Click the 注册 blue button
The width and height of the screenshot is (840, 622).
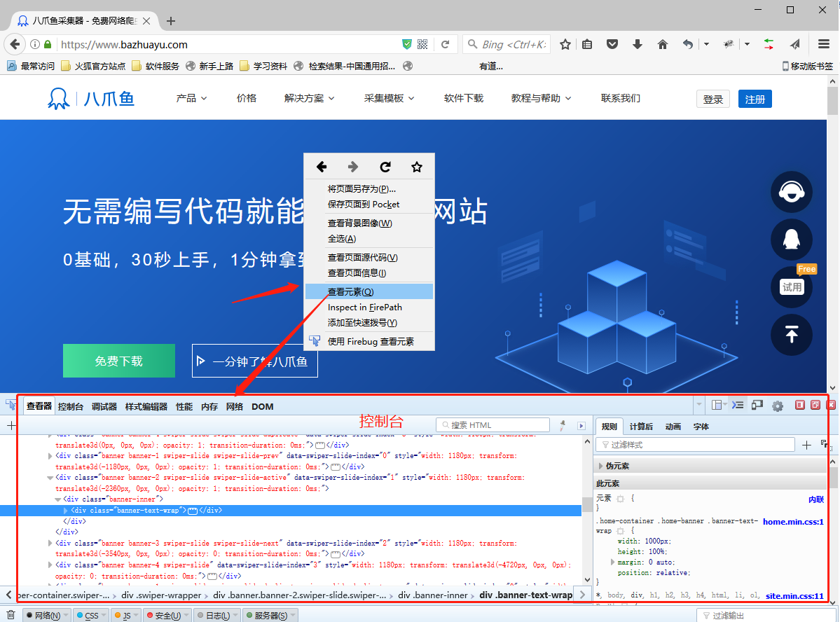click(x=755, y=99)
